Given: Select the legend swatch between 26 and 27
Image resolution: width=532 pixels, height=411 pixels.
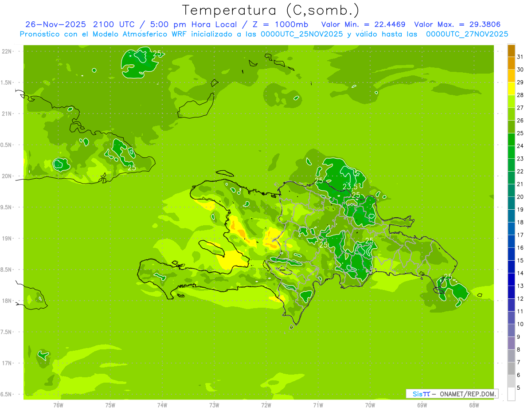Looking at the screenshot, I should [511, 114].
